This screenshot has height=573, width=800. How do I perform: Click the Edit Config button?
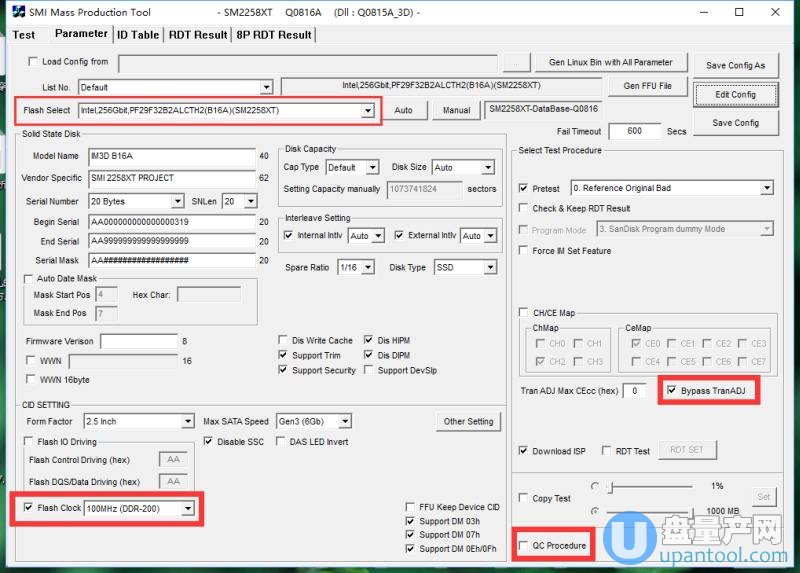tap(735, 95)
